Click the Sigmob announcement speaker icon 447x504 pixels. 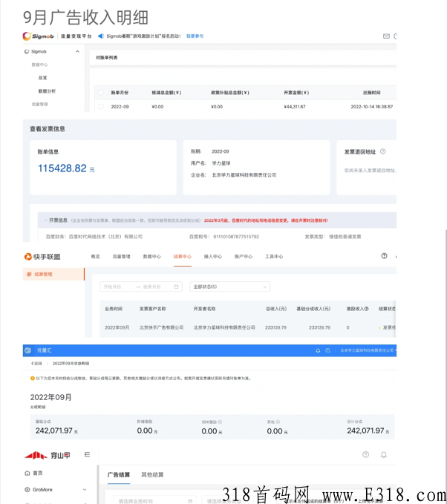click(x=101, y=36)
